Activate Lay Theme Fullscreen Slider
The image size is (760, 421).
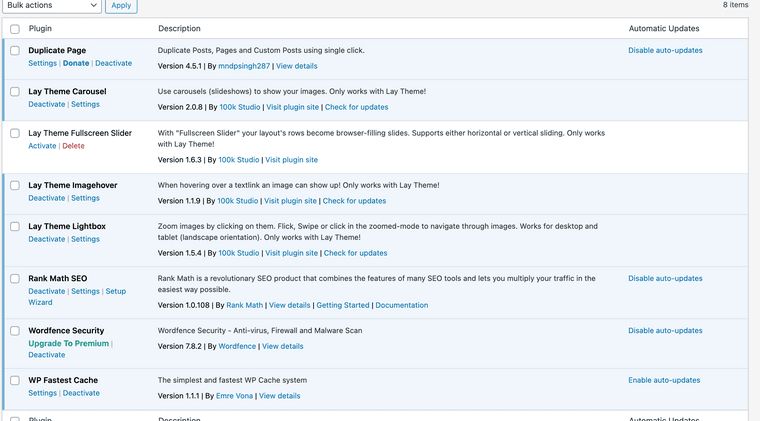[42, 146]
